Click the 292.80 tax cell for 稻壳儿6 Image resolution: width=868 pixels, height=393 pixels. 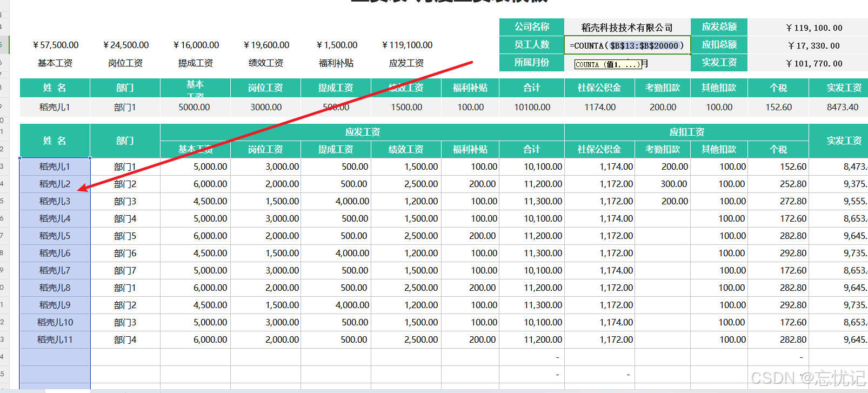point(778,253)
